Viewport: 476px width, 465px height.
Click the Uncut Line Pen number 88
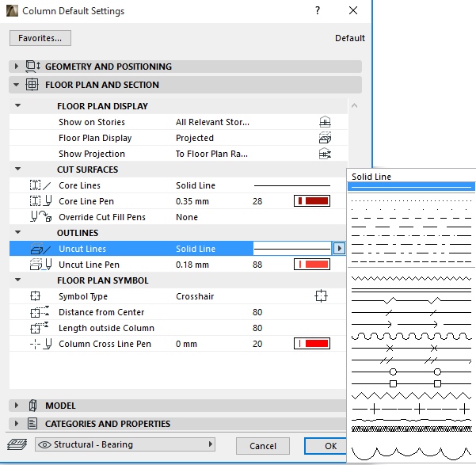point(257,265)
